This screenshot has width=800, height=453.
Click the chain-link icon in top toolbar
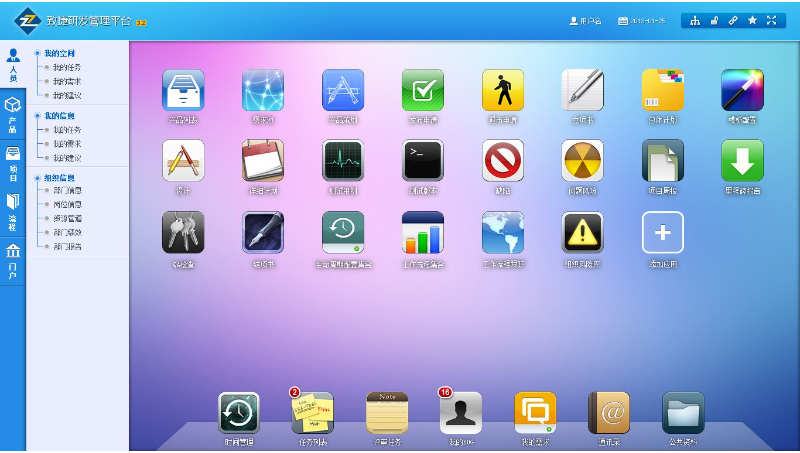pos(733,20)
